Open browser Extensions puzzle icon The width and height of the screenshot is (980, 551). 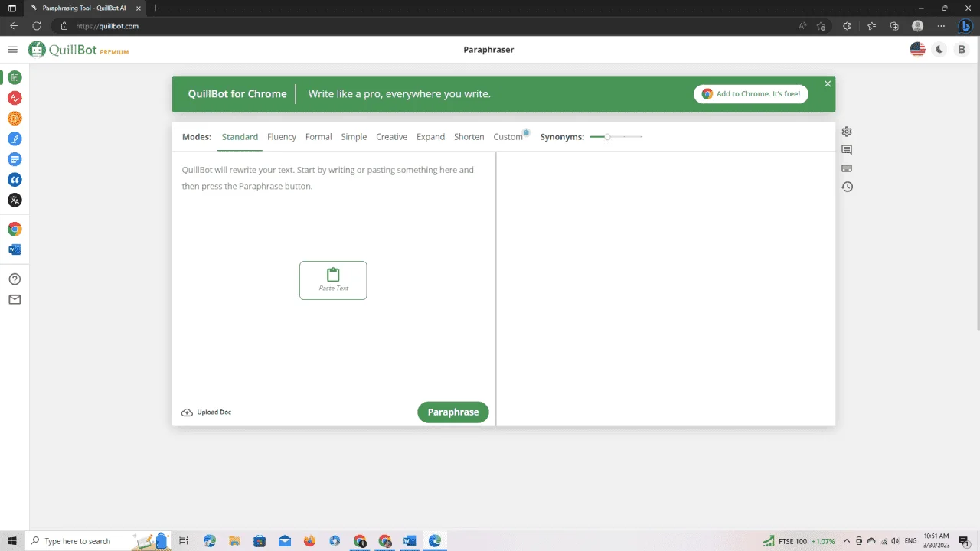tap(847, 26)
